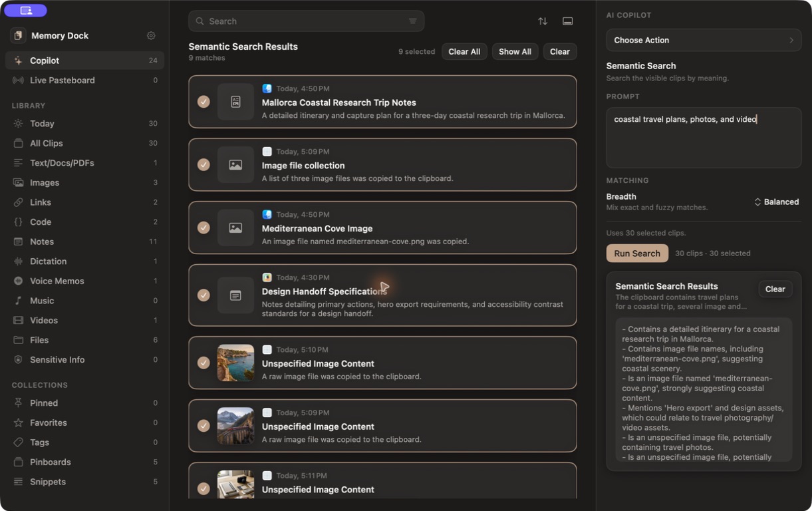
Task: Toggle the panel layout icon
Action: tap(568, 21)
